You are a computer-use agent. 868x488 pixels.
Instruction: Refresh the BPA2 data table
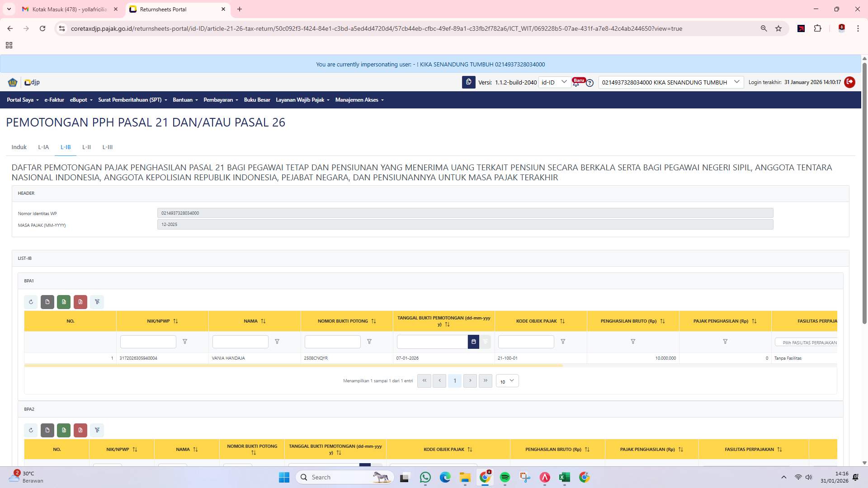coord(31,430)
